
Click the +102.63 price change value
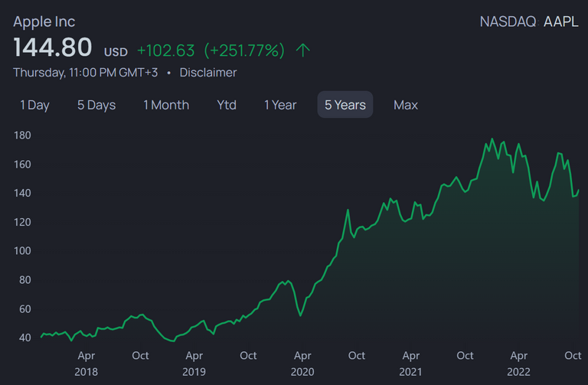(x=165, y=51)
